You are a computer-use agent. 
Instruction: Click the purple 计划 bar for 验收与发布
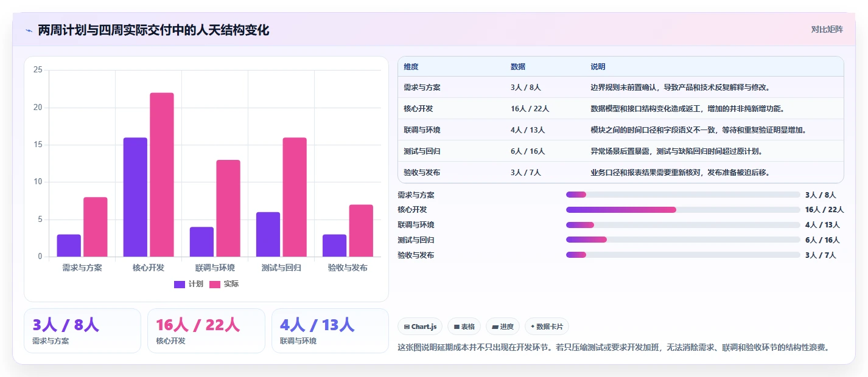click(334, 246)
